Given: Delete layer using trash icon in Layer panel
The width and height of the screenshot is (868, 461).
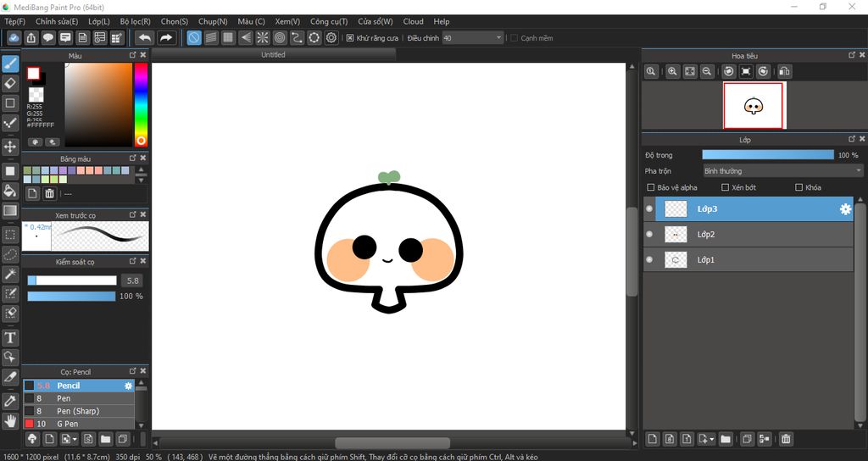Looking at the screenshot, I should [x=786, y=440].
